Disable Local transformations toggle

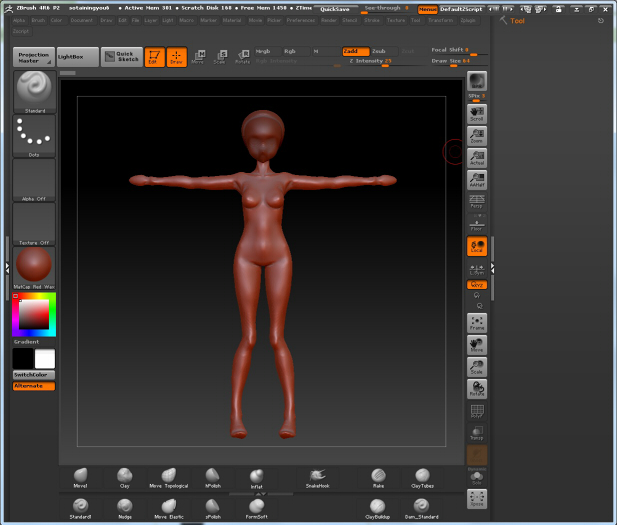[477, 245]
